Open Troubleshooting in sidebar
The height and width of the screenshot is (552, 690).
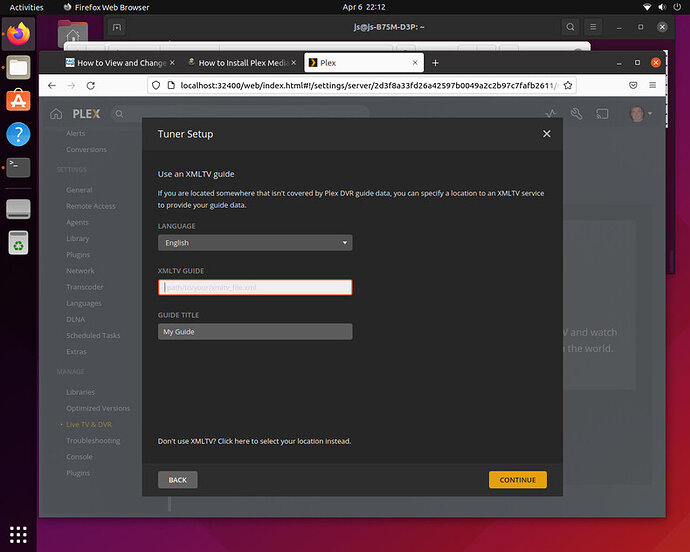coord(93,441)
